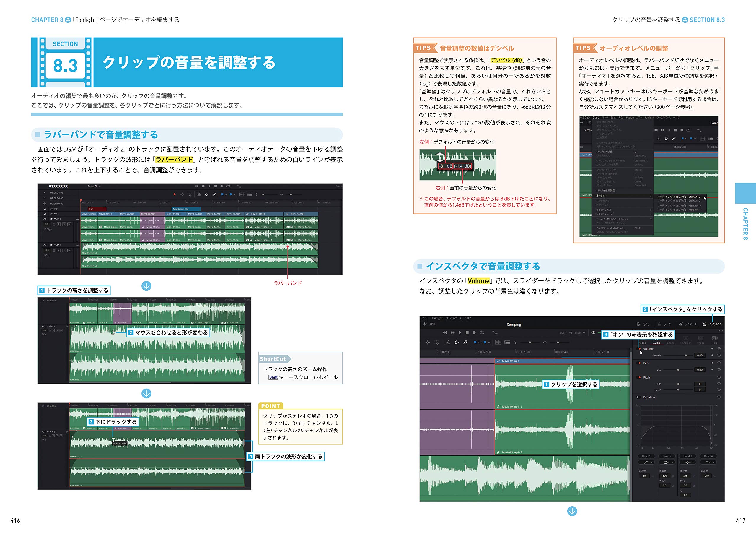756x534 pixels.
Task: Toggle the Volume enable switch
Action: tap(639, 348)
